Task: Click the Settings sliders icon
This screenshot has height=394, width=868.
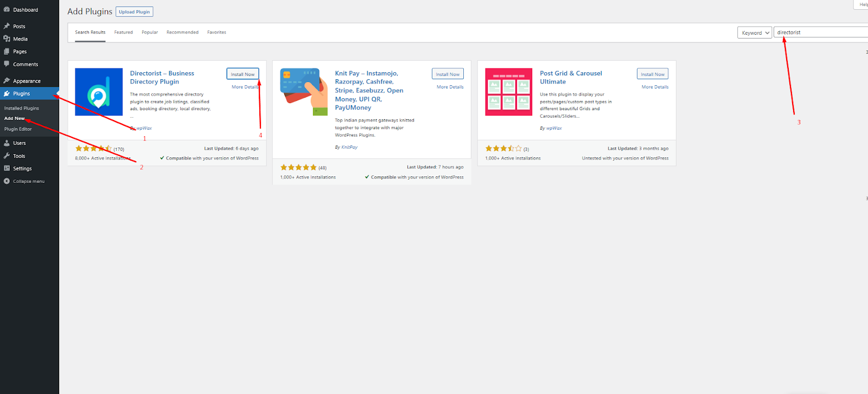Action: pos(7,168)
